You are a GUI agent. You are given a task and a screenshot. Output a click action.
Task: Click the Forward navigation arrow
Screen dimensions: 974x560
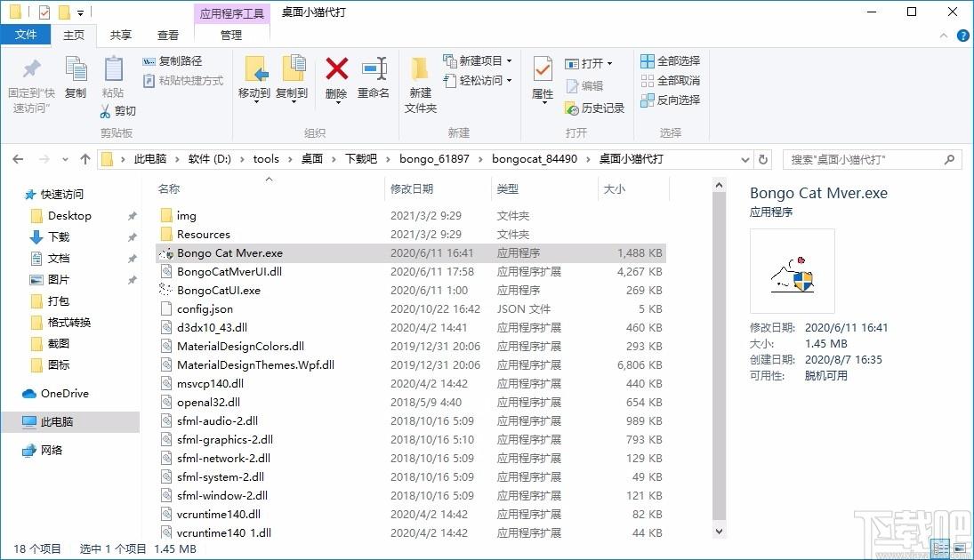pos(44,160)
